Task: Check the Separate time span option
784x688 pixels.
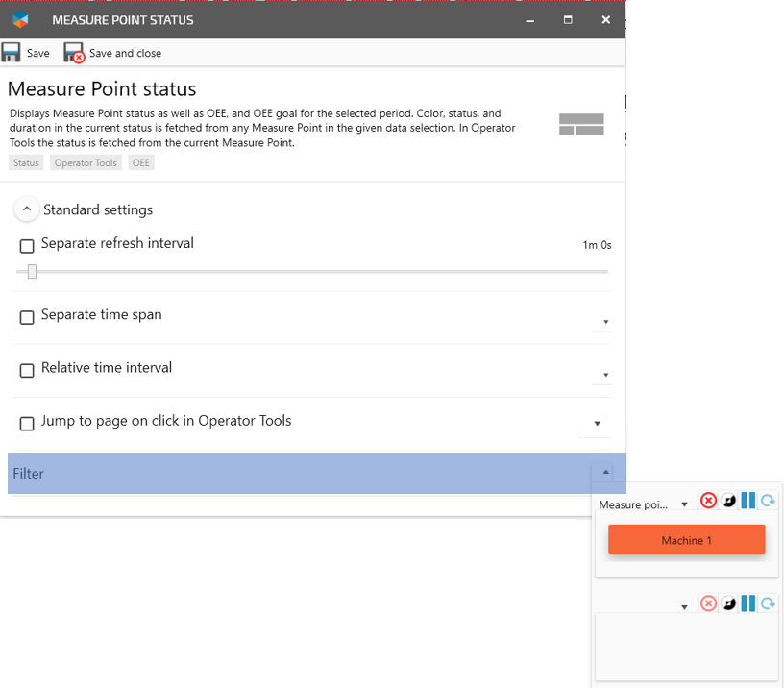Action: point(27,317)
